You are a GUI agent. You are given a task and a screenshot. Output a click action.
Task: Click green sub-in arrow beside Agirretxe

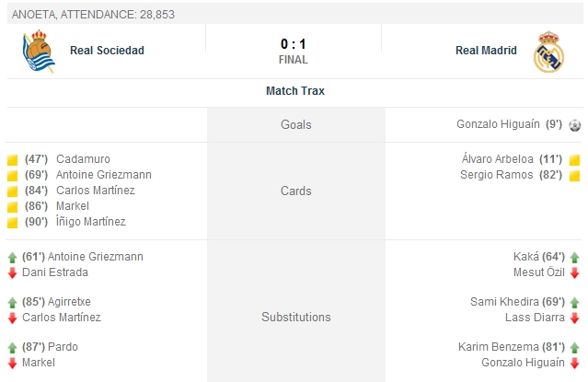pos(12,302)
